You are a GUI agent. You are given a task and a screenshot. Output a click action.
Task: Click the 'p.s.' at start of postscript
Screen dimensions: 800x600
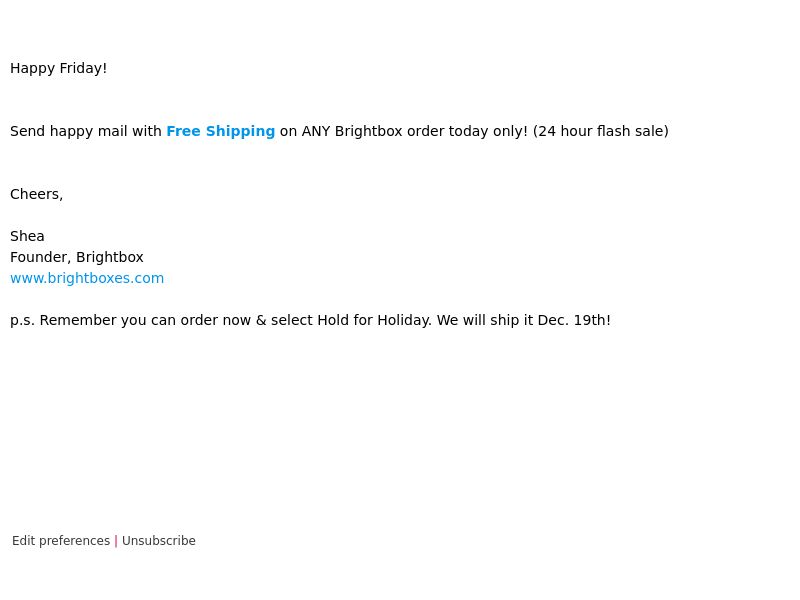[22, 320]
